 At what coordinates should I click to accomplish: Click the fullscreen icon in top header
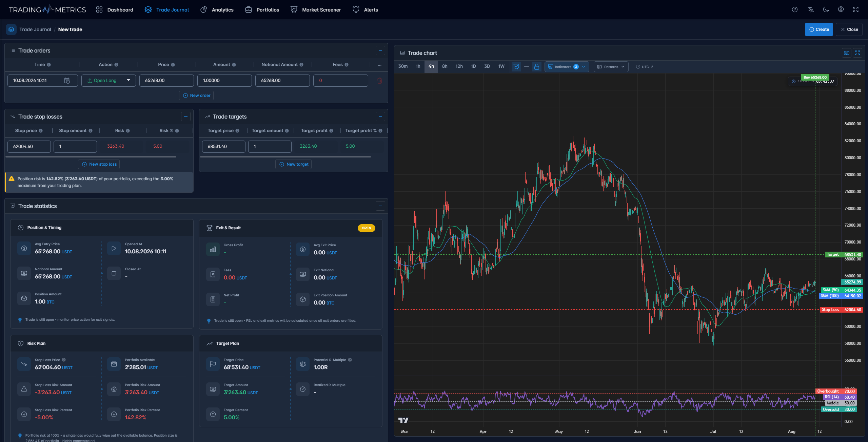point(856,9)
